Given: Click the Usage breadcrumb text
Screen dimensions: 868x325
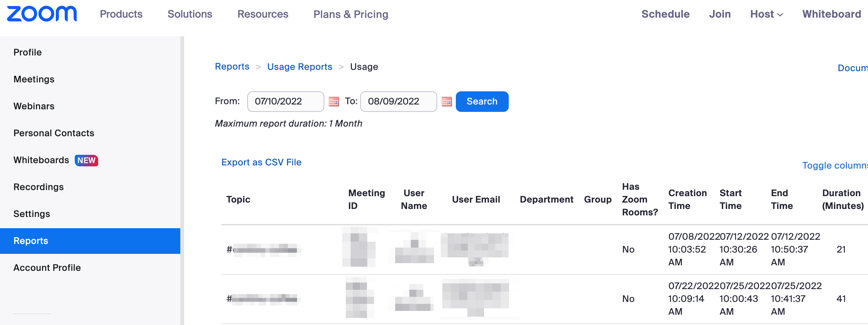Looking at the screenshot, I should 364,67.
